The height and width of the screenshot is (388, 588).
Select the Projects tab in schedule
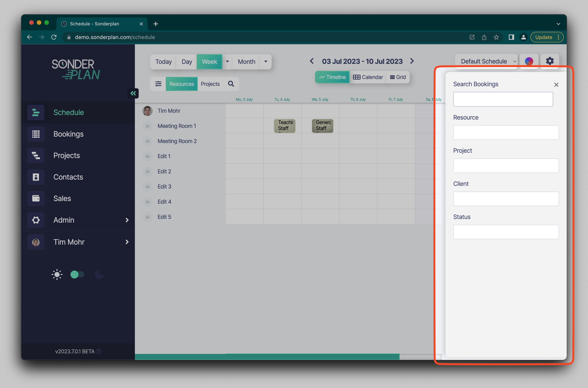(210, 84)
